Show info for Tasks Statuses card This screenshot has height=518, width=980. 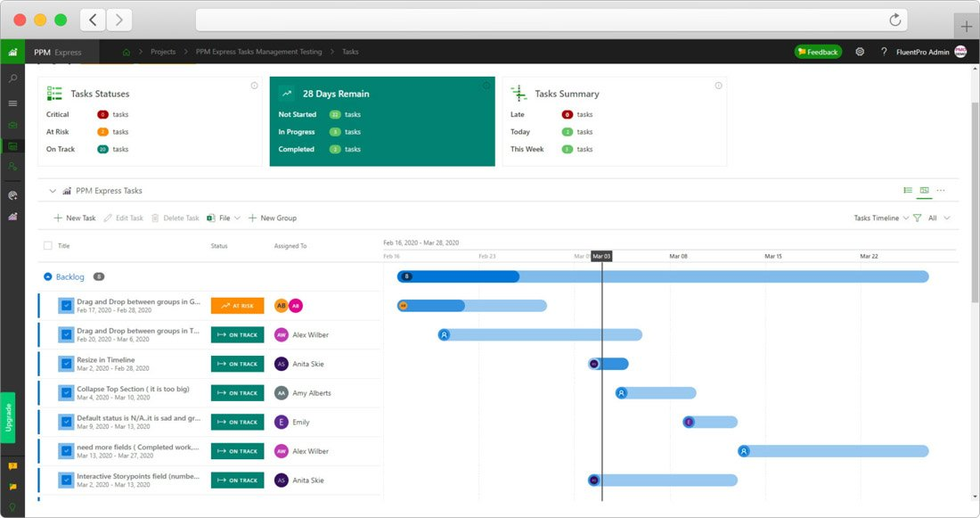pos(255,86)
